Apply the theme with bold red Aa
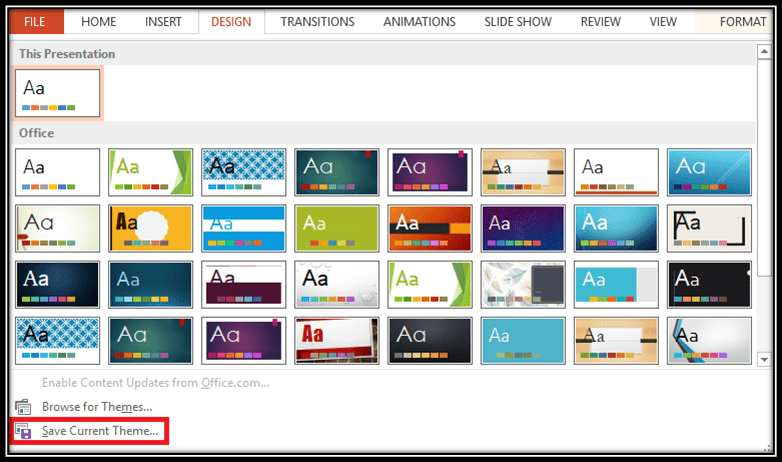The height and width of the screenshot is (462, 782). pos(337,341)
